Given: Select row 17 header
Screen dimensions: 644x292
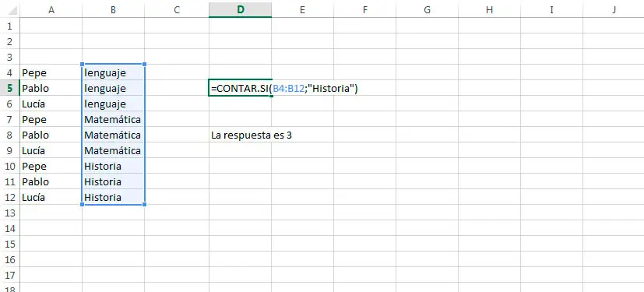Looking at the screenshot, I should coord(10,276).
